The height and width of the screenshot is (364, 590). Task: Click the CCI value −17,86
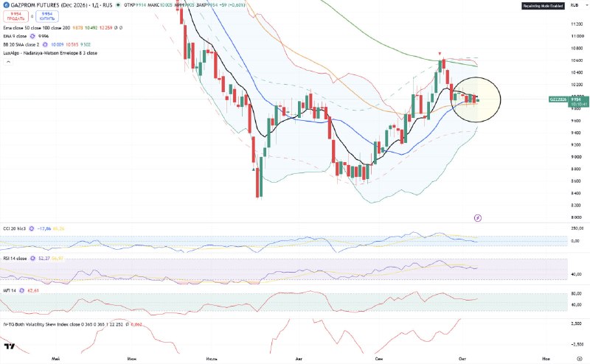(x=44, y=228)
